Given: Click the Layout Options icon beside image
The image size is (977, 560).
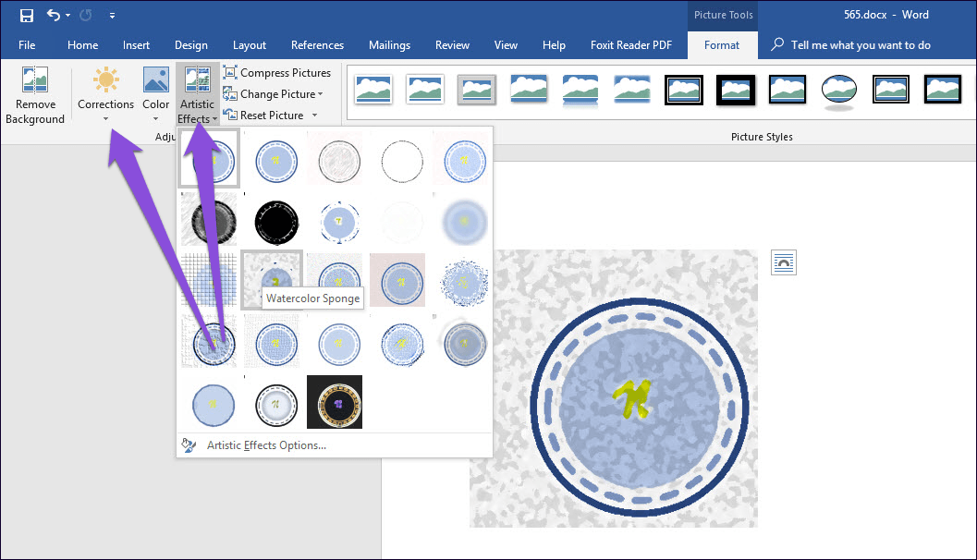Looking at the screenshot, I should point(784,262).
